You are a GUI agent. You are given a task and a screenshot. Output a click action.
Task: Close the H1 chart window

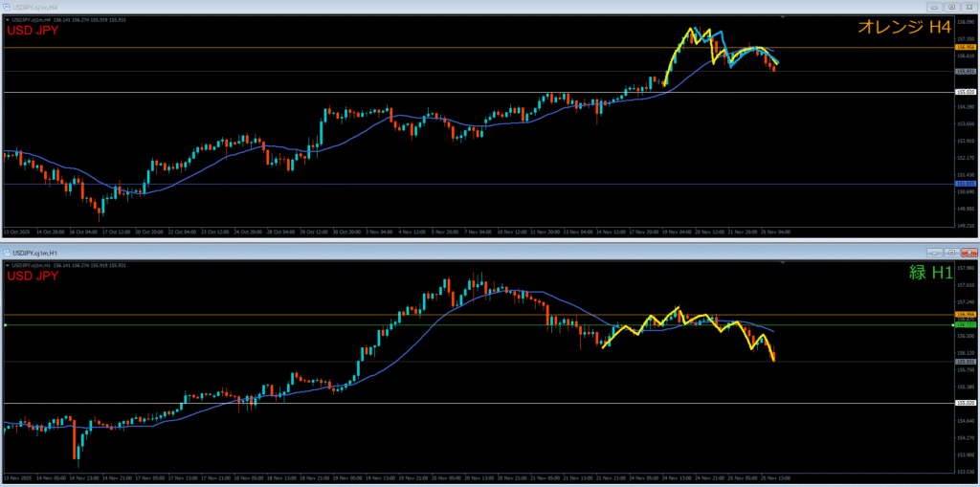(968, 253)
